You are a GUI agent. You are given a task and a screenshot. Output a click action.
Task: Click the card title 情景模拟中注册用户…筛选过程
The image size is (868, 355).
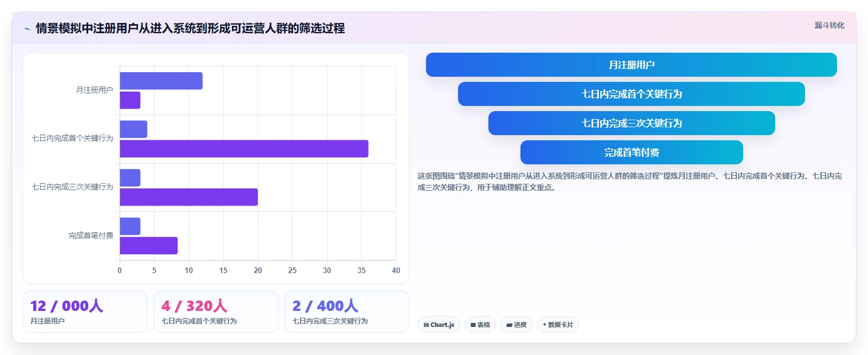coord(190,29)
